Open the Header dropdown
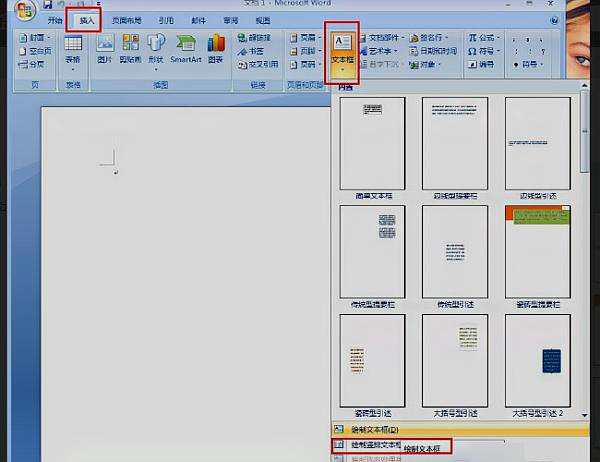 pos(305,38)
